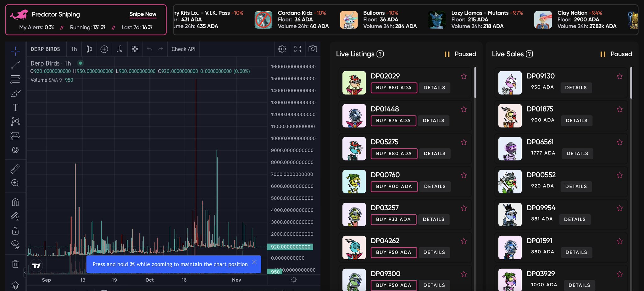Collapse the drawing toolbar arrow
The width and height of the screenshot is (644, 291).
pos(25,272)
